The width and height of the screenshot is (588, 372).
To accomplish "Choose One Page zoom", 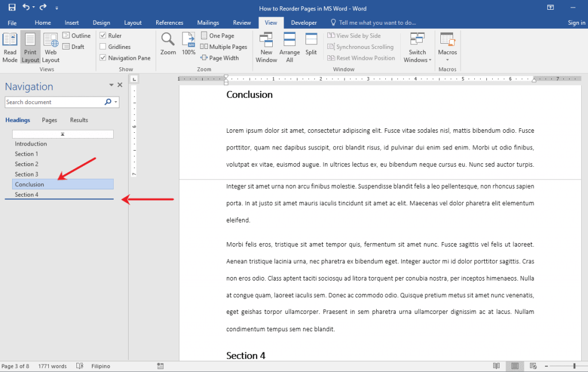I will pos(218,35).
